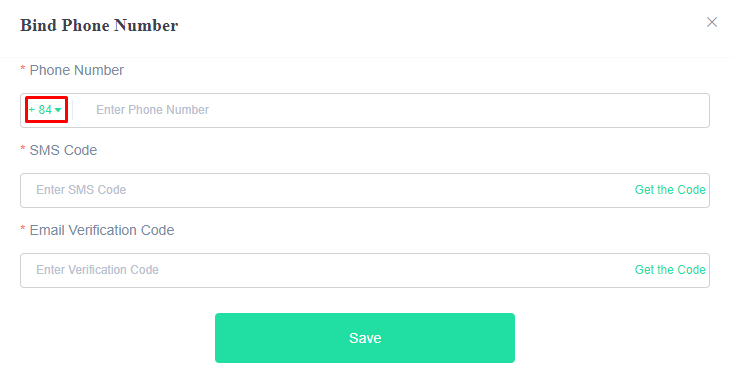Focus the Enter Phone Number field
Viewport: 733px width, 377px height.
click(391, 110)
